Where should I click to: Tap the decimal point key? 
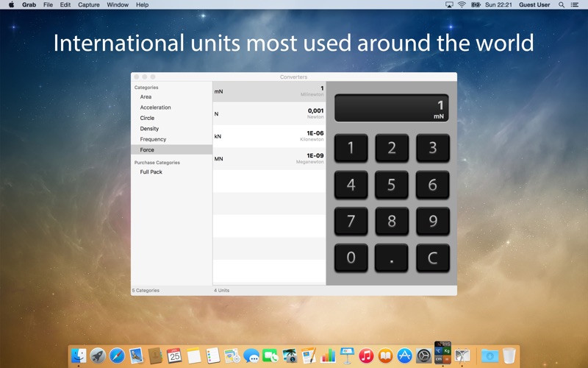coord(391,258)
